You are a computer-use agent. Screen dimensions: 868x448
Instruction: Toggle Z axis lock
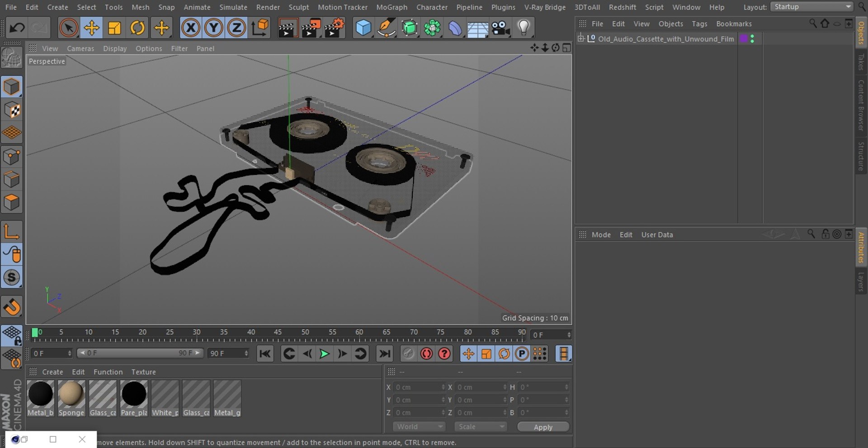click(236, 28)
